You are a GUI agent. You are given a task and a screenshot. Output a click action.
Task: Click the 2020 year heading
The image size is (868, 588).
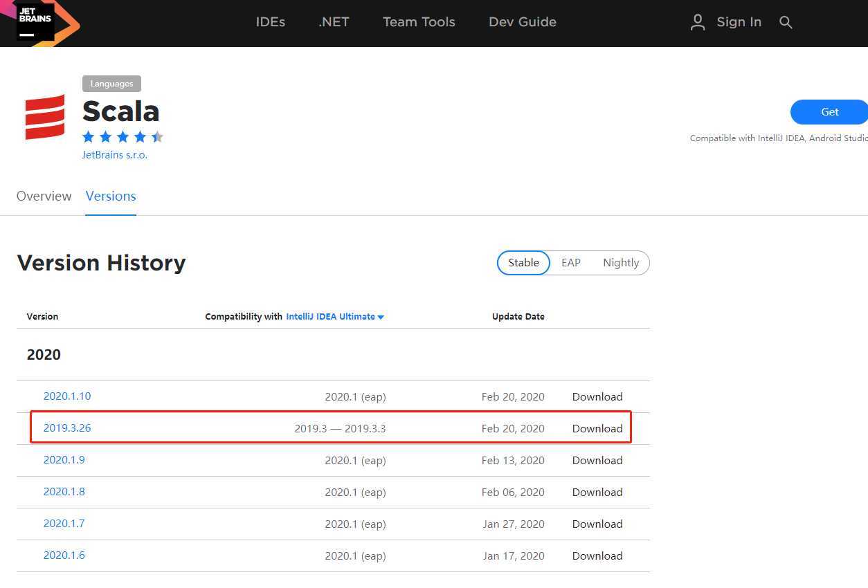(x=44, y=355)
